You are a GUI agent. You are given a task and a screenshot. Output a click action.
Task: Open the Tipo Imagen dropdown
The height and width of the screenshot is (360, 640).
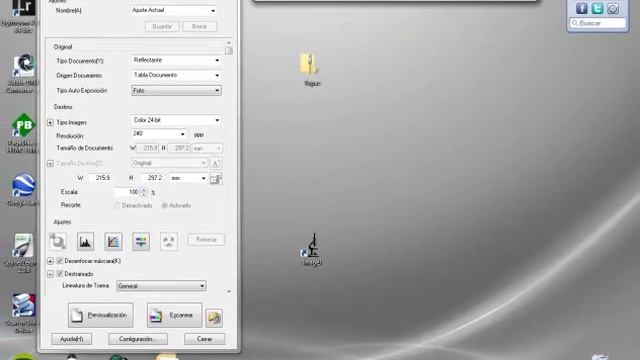pos(176,120)
